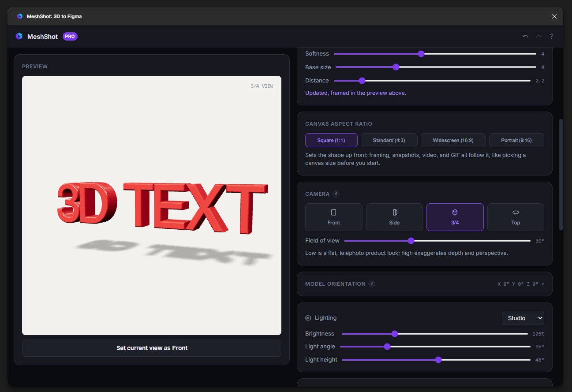Click the undo arrow icon
This screenshot has height=392, width=572.
[x=525, y=37]
